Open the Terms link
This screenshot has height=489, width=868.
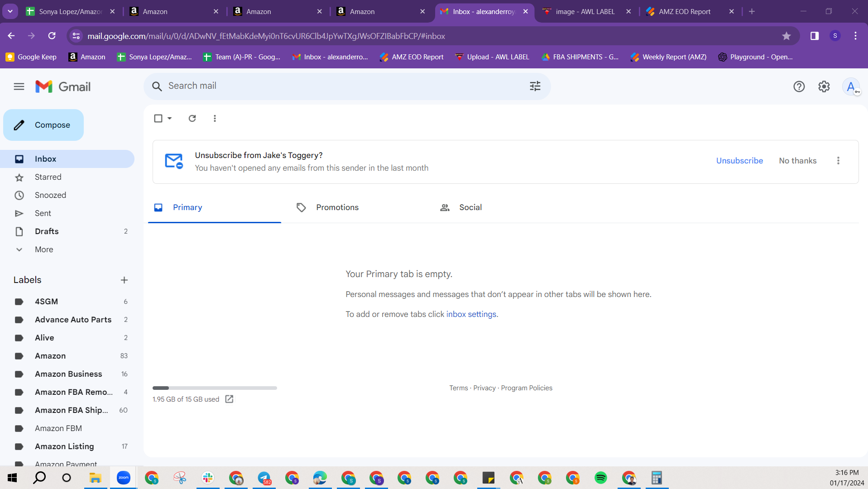click(x=459, y=388)
